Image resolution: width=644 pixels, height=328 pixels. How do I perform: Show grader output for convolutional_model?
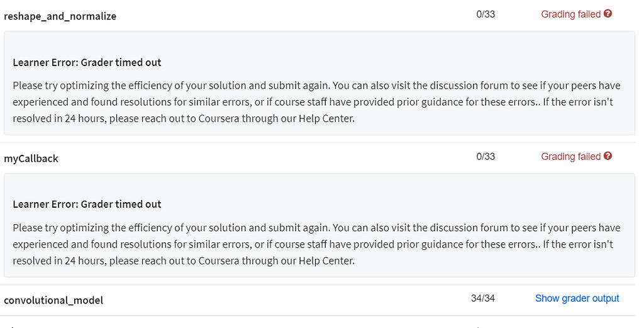click(x=577, y=298)
